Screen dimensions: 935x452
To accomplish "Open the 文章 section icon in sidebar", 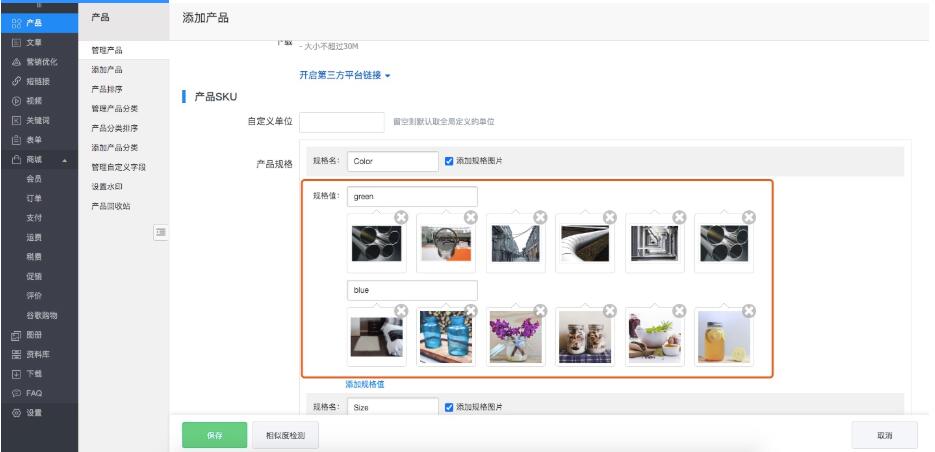I will click(16, 43).
